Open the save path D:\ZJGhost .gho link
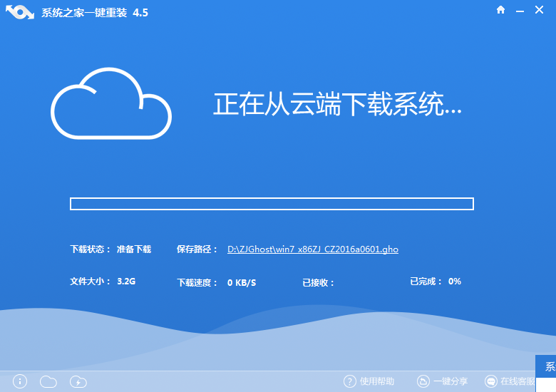Screen dimensions: 556x392 pyautogui.click(x=312, y=249)
